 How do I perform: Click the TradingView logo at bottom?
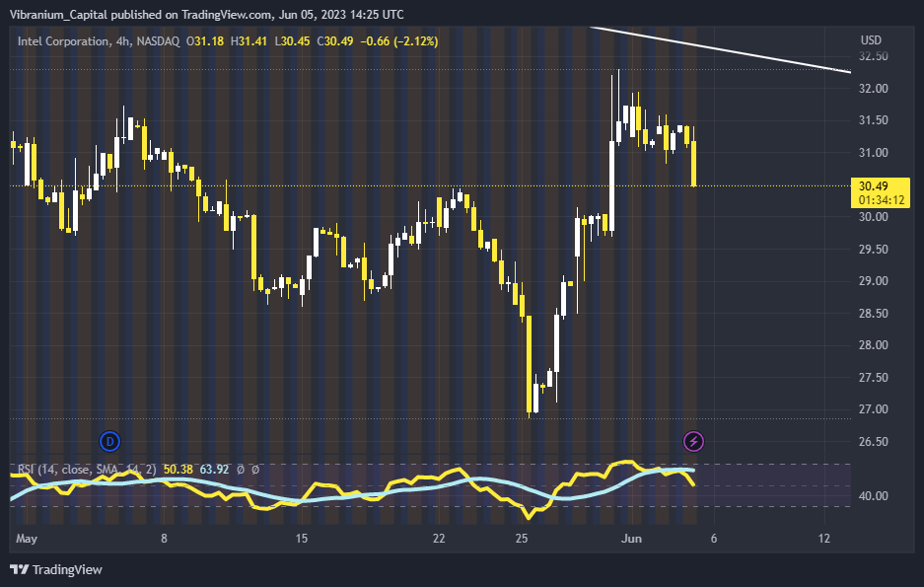(x=56, y=569)
